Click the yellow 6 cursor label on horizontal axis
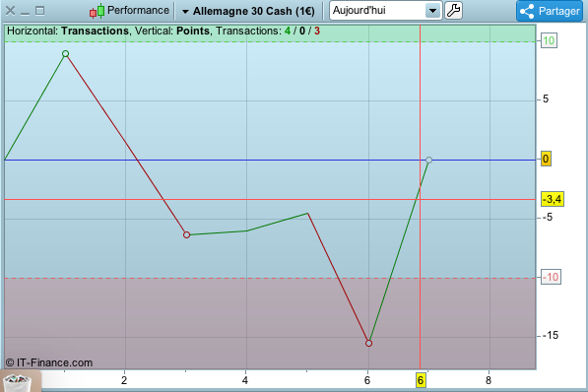Viewport: 588px width, 392px height. point(421,380)
